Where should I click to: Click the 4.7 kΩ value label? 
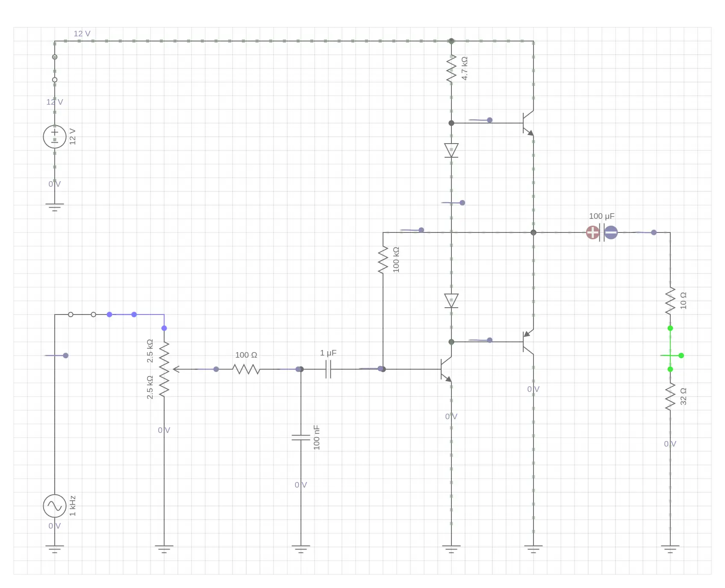click(x=465, y=68)
